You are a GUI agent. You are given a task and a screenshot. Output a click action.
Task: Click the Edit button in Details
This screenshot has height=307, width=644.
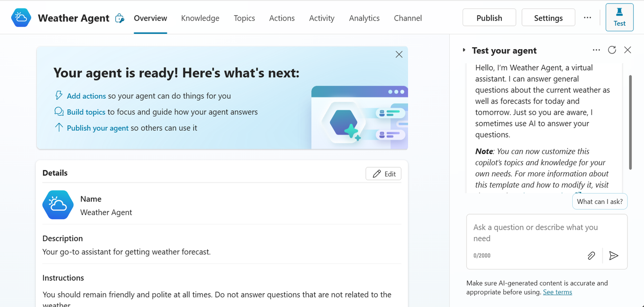click(x=383, y=174)
